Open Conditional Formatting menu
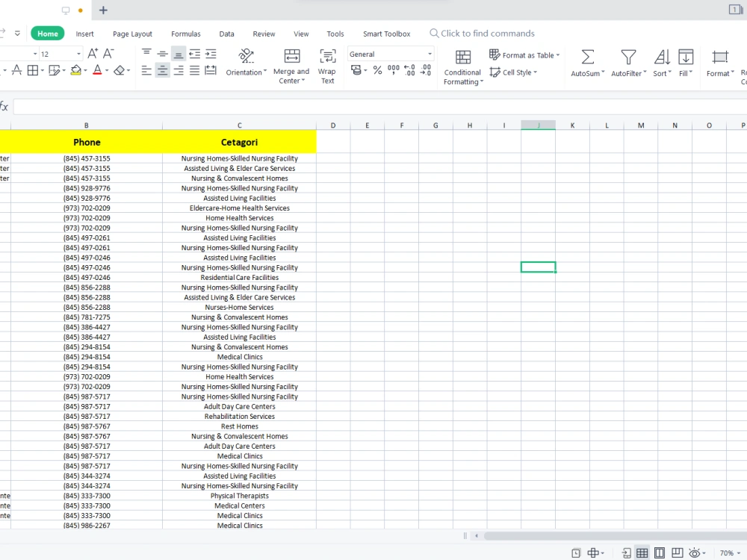 (x=462, y=67)
